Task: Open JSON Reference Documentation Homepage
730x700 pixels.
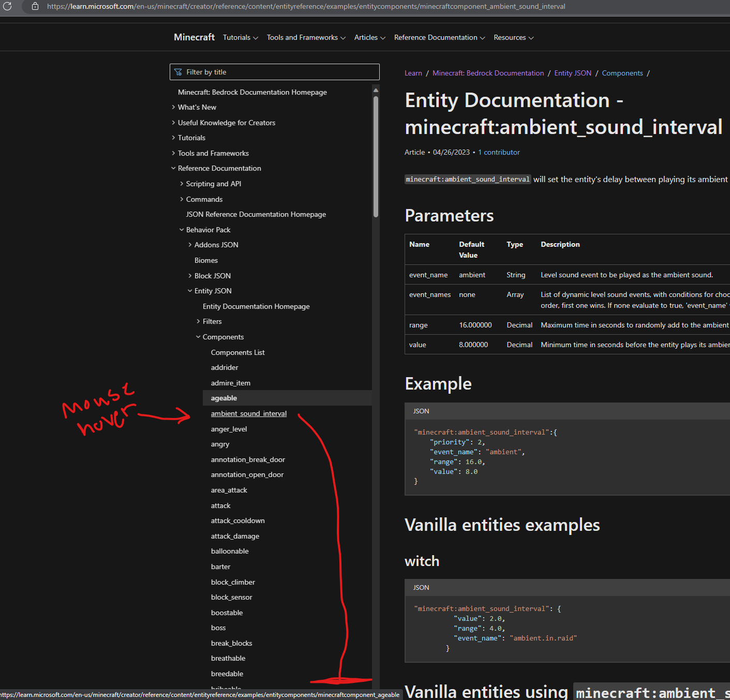Action: [256, 214]
